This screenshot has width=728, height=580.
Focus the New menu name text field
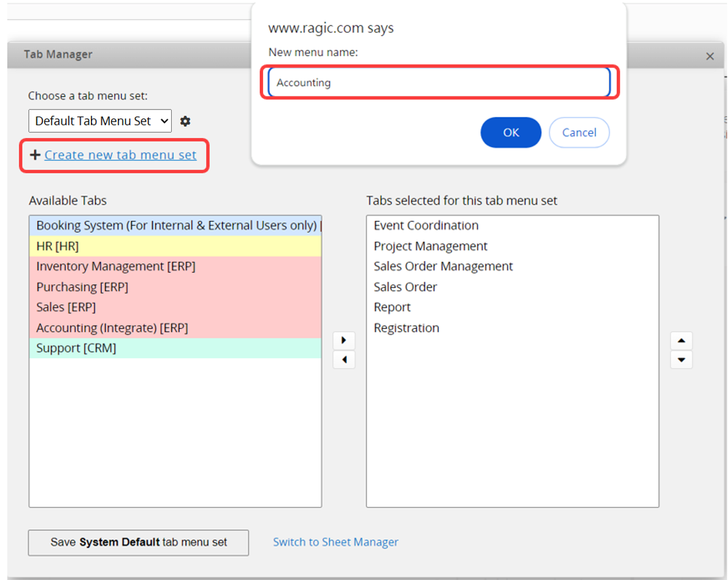point(439,83)
